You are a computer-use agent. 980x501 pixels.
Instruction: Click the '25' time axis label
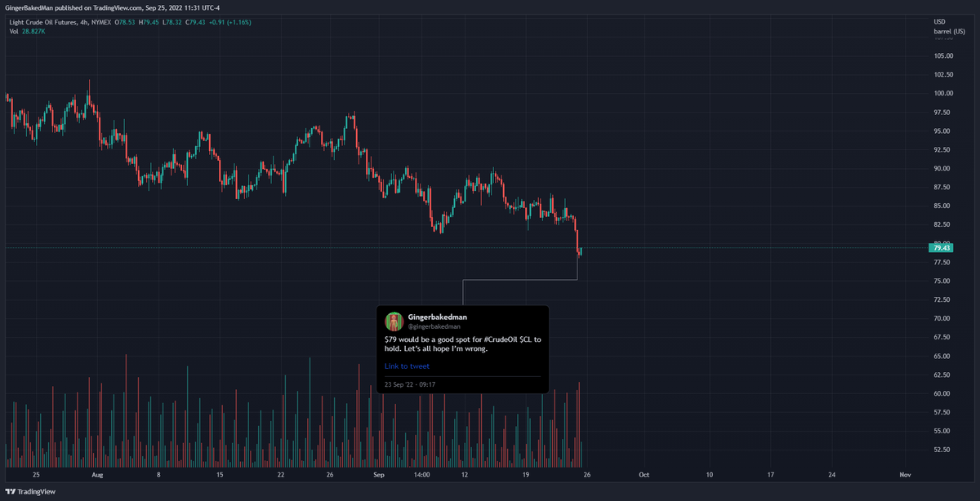coord(36,474)
